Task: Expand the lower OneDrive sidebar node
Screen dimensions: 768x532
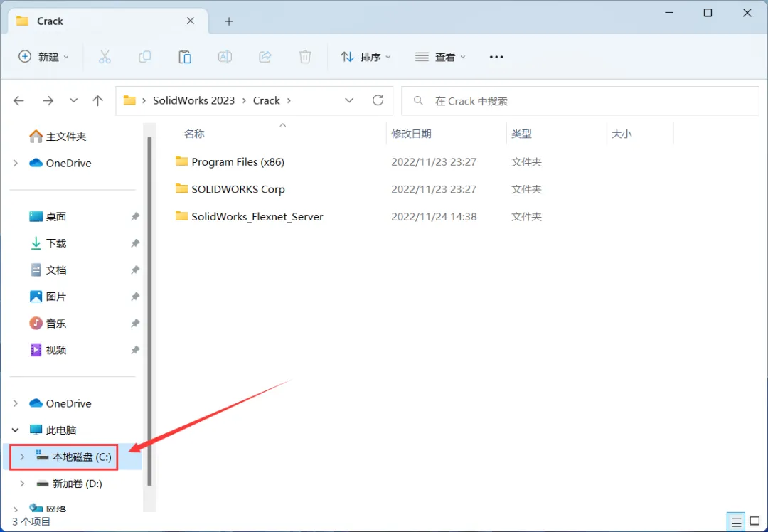Action: pyautogui.click(x=16, y=403)
